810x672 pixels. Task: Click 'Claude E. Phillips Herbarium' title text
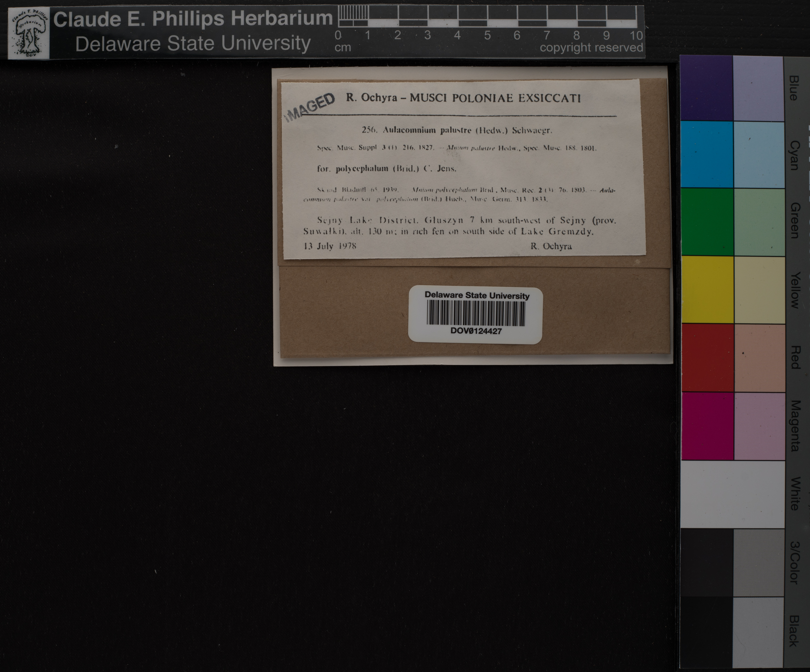coord(193,19)
